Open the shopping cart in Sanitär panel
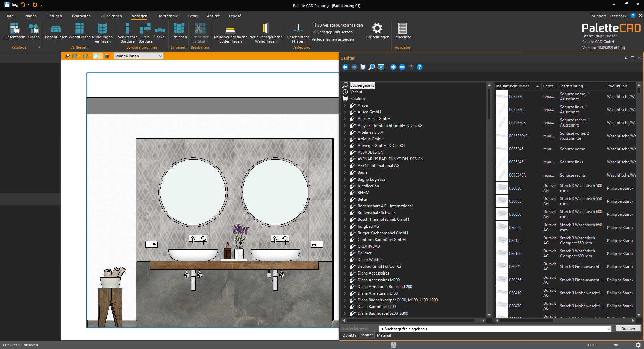This screenshot has width=644, height=349. click(411, 67)
